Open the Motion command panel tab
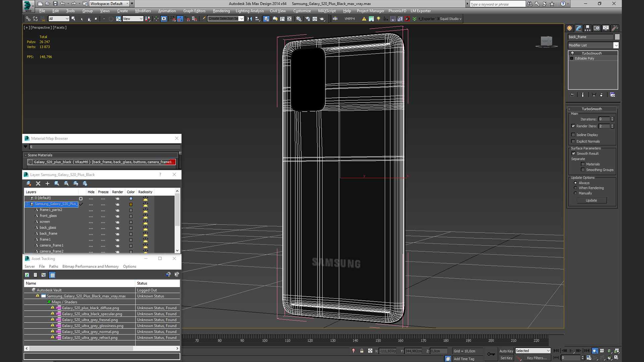The height and width of the screenshot is (362, 644). (597, 28)
